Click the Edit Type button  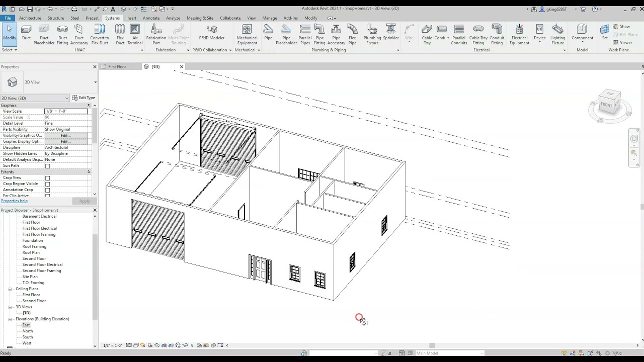[x=84, y=98]
